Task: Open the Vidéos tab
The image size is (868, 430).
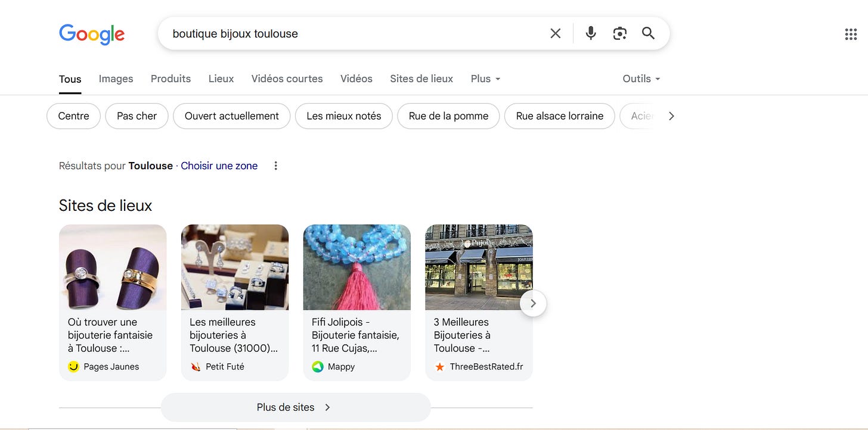Action: pyautogui.click(x=356, y=79)
